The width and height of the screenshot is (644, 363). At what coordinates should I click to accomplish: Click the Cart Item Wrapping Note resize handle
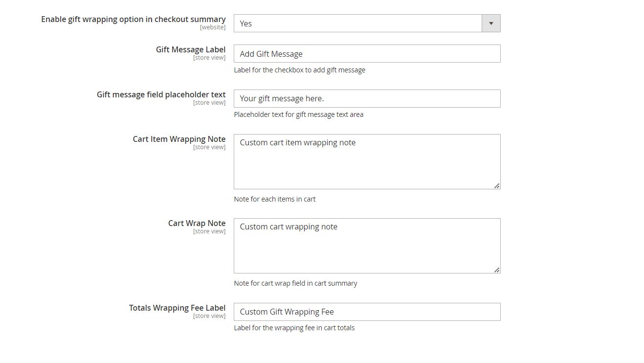coord(497,185)
